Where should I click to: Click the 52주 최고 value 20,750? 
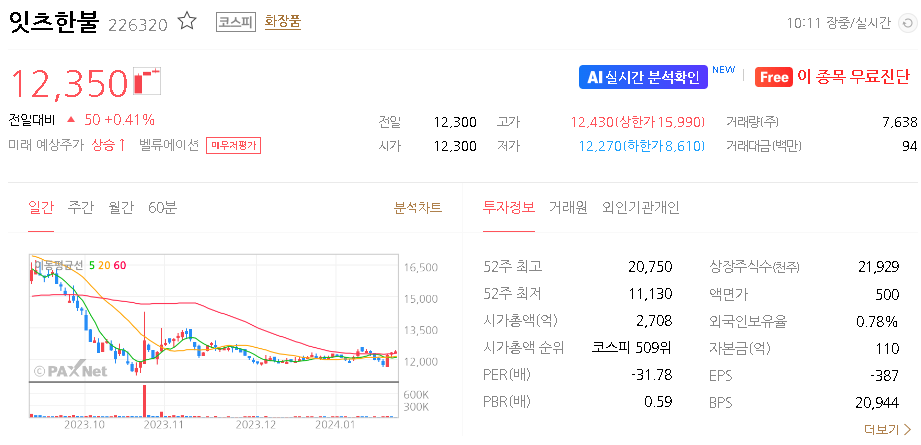(x=650, y=267)
